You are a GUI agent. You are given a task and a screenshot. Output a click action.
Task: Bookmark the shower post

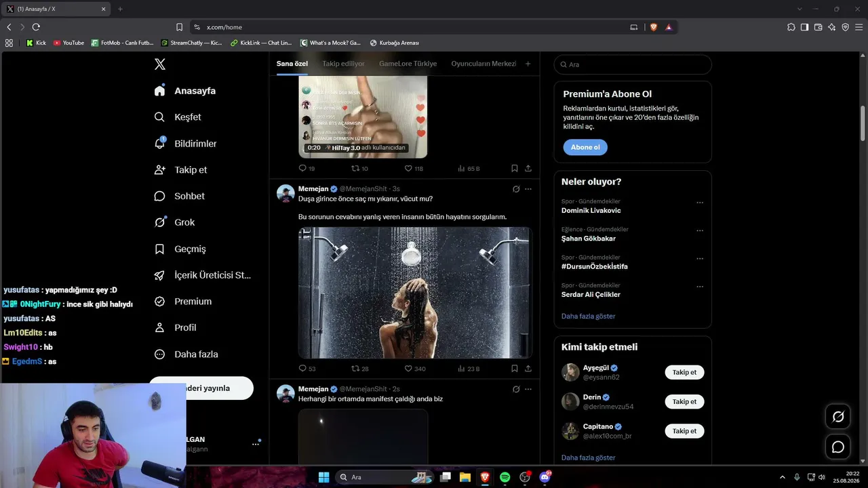point(515,369)
